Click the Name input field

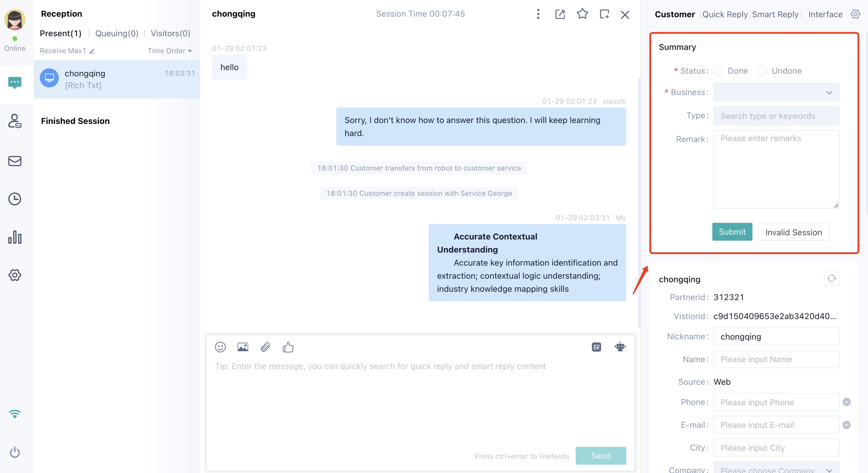click(776, 359)
